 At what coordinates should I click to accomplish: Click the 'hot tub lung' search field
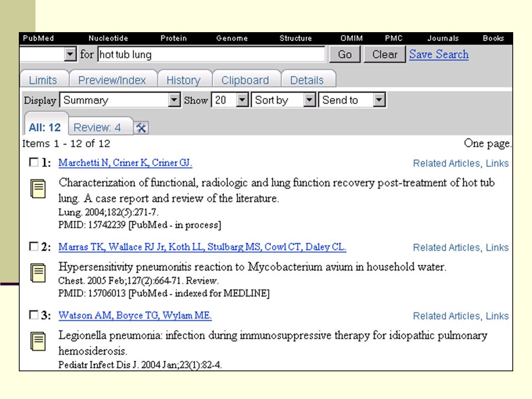(211, 54)
